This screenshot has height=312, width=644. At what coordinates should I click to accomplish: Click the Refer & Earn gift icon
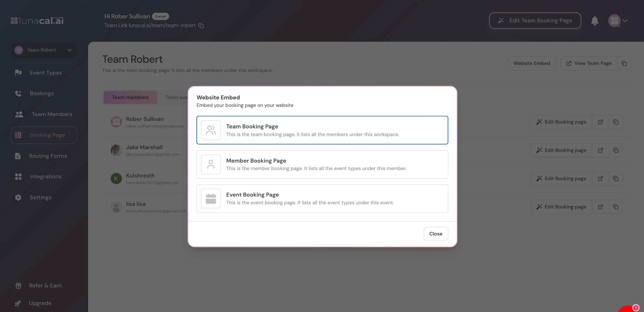point(18,285)
